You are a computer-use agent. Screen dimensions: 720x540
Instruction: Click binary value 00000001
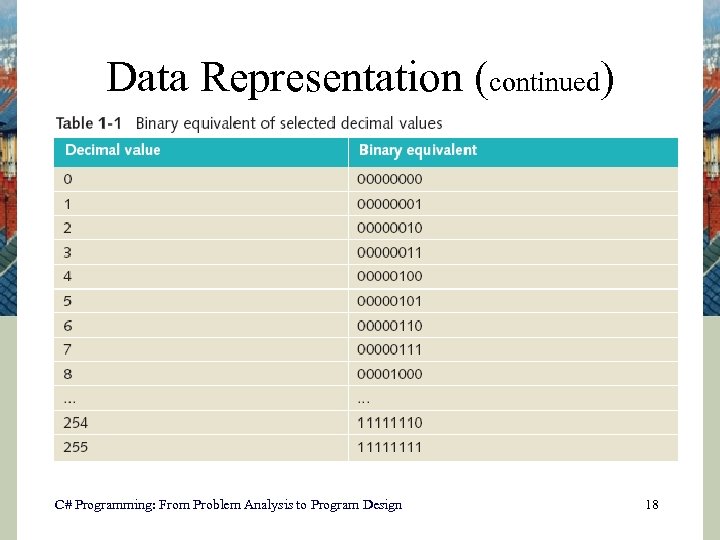tap(390, 204)
